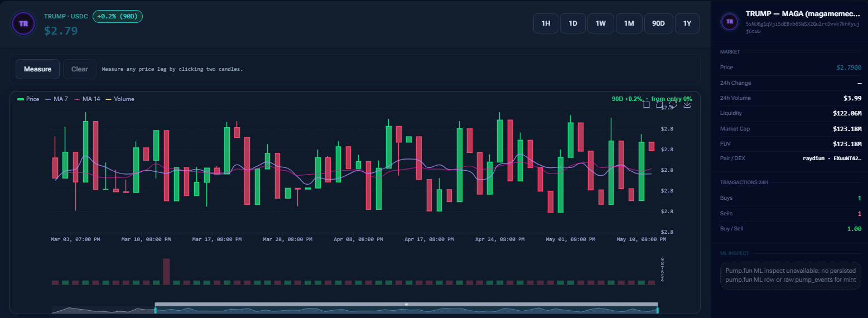Viewport: 868px width, 318px height.
Task: Choose the 1Y timeframe
Action: coord(687,23)
